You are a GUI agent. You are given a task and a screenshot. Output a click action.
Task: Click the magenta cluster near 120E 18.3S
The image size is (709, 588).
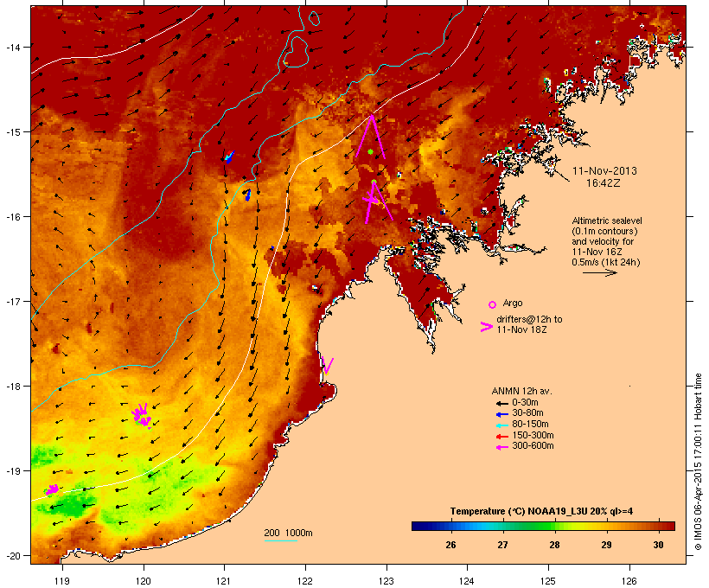point(142,415)
